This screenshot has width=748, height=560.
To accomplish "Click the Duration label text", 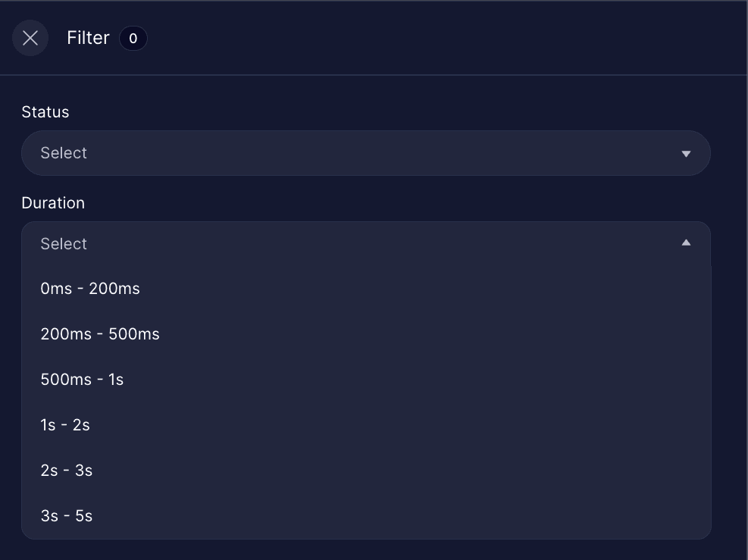I will pos(53,202).
